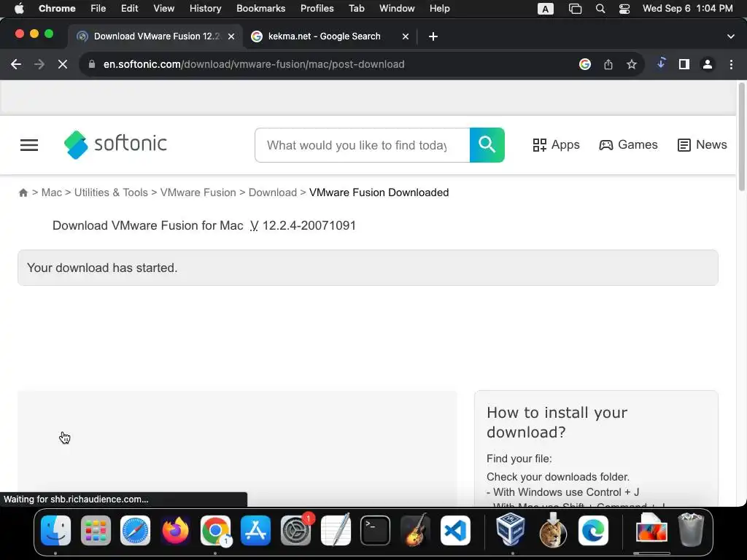Image resolution: width=747 pixels, height=560 pixels.
Task: Click the Softonic logo
Action: [115, 144]
